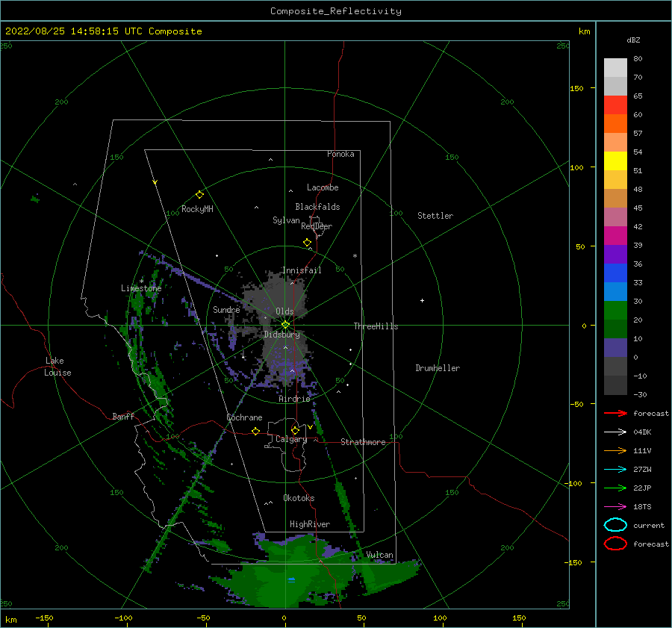
Task: Click the 150 tick on right axis
Action: [576, 88]
